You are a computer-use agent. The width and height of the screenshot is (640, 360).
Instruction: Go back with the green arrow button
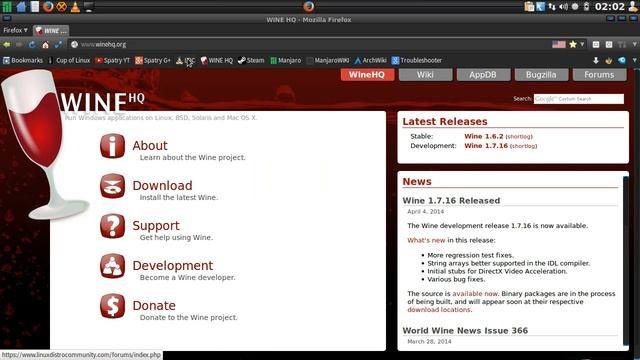click(7, 44)
